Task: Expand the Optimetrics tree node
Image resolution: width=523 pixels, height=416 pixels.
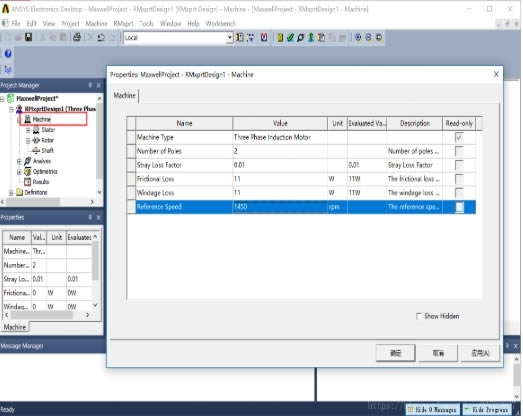Action: (x=19, y=172)
